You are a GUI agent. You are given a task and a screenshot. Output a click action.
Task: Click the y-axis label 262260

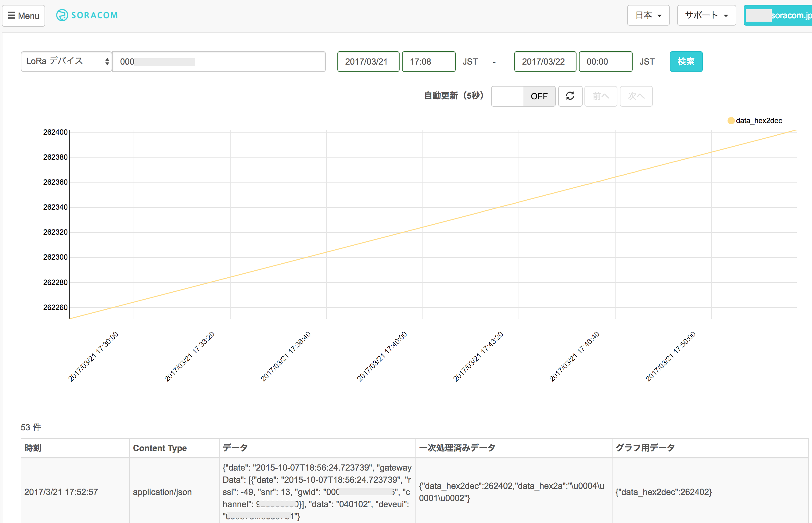(x=55, y=307)
